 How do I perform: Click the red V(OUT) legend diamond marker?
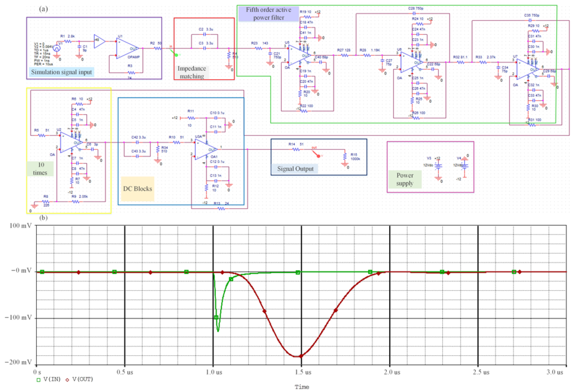[67, 380]
